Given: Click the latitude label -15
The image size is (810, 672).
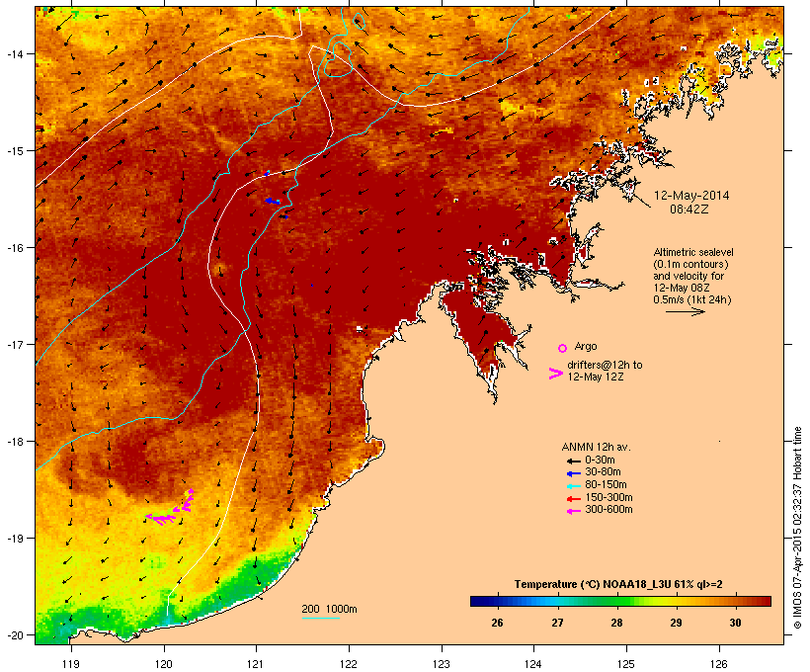Looking at the screenshot, I should (x=15, y=151).
